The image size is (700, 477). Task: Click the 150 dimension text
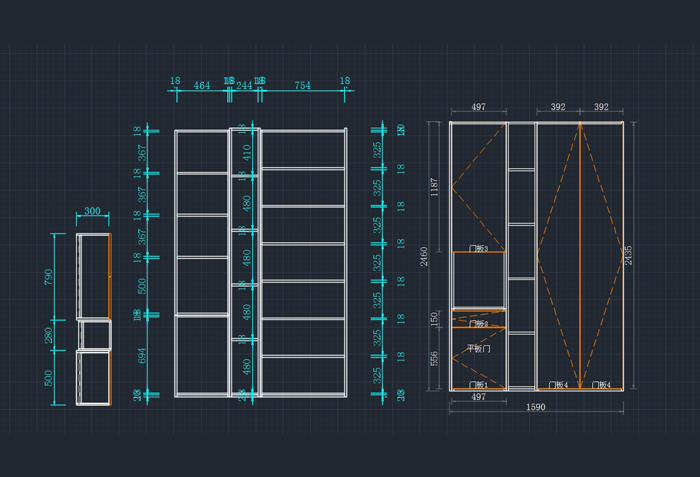[x=435, y=319]
